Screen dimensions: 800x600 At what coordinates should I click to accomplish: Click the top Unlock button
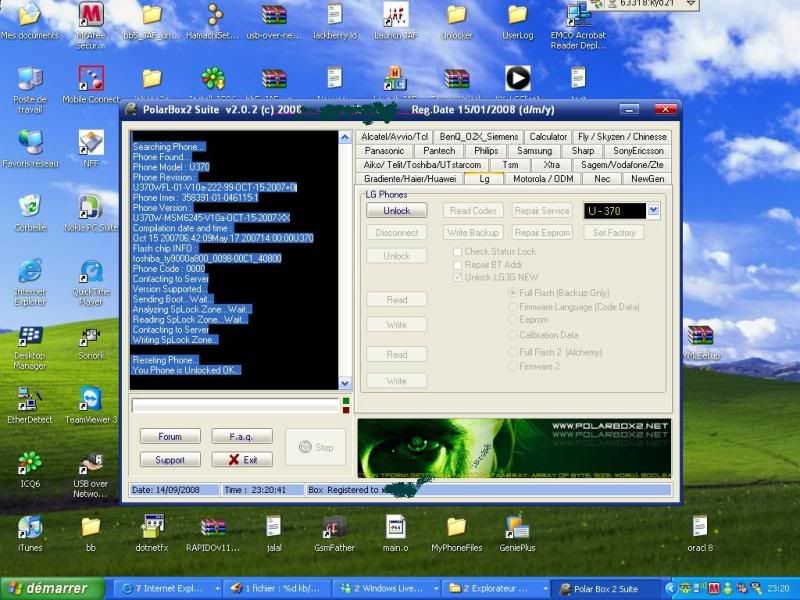coord(396,211)
